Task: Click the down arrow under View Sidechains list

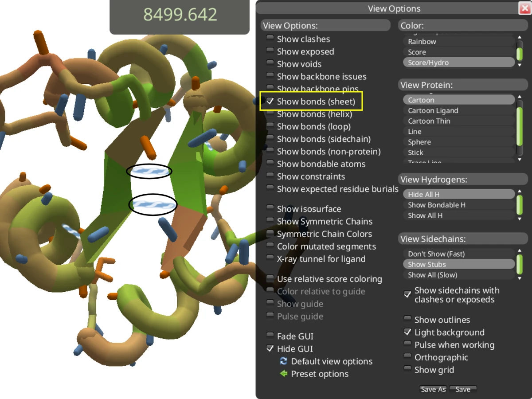Action: tap(519, 278)
